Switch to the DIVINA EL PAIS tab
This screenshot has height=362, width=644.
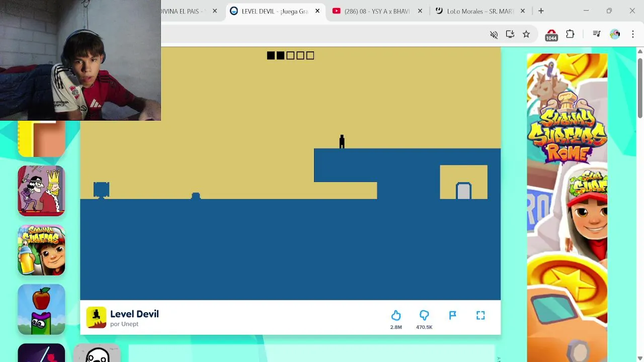[186, 11]
